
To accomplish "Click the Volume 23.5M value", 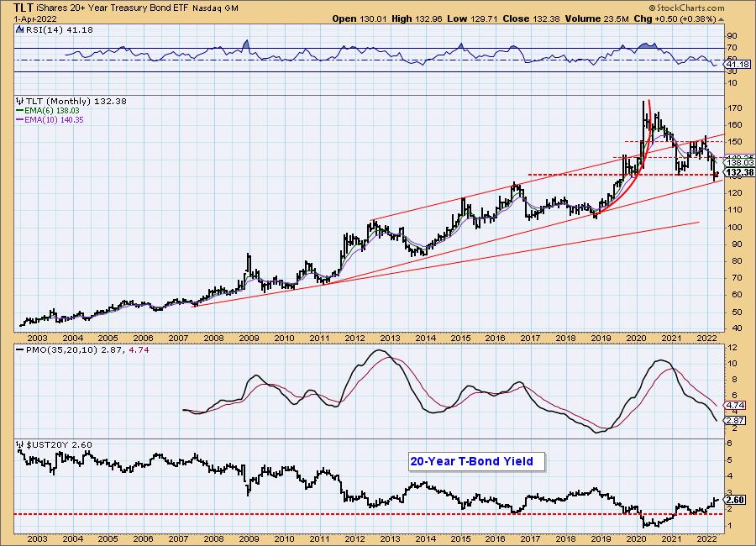I will [596, 18].
